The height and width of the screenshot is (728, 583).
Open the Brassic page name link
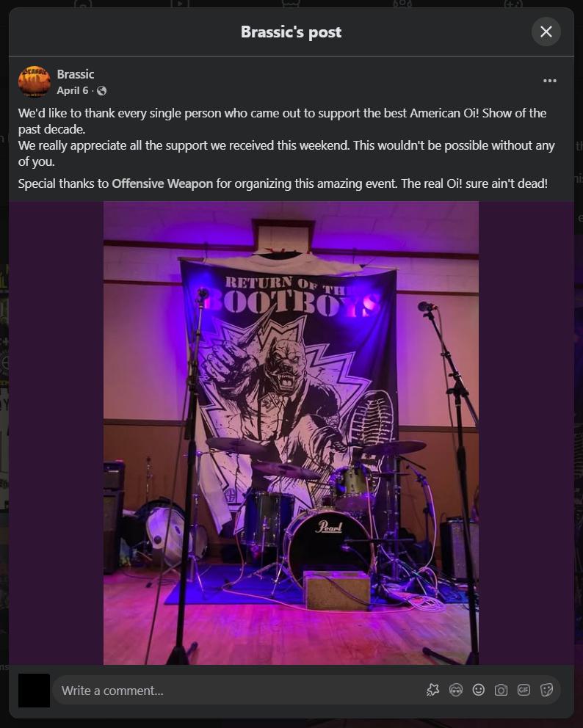75,74
